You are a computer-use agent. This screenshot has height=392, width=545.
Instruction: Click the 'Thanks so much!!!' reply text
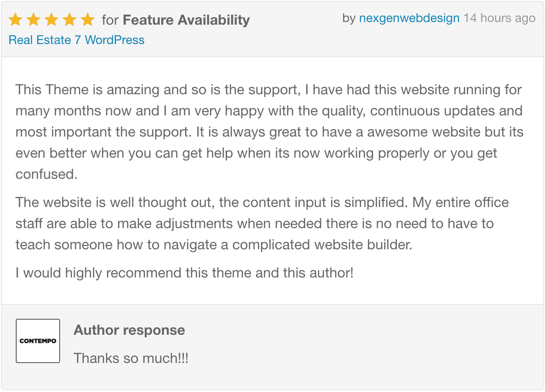coord(131,358)
